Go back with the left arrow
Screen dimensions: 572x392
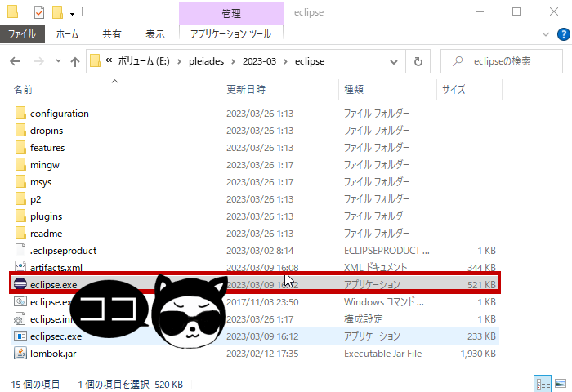pyautogui.click(x=15, y=61)
